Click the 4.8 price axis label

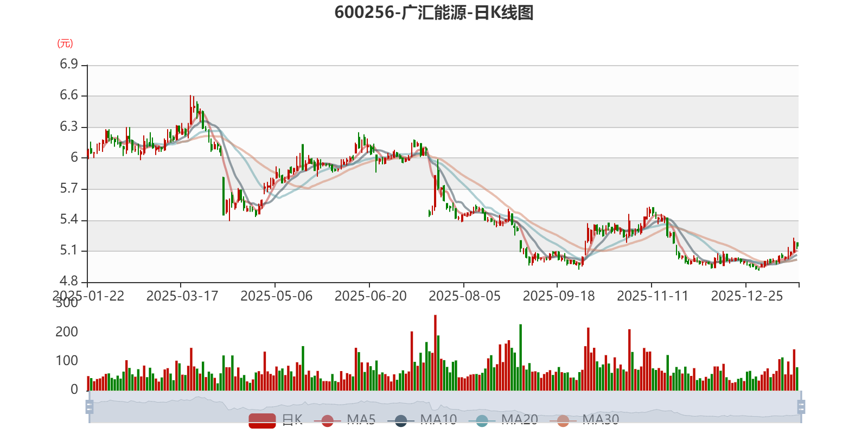[69, 282]
